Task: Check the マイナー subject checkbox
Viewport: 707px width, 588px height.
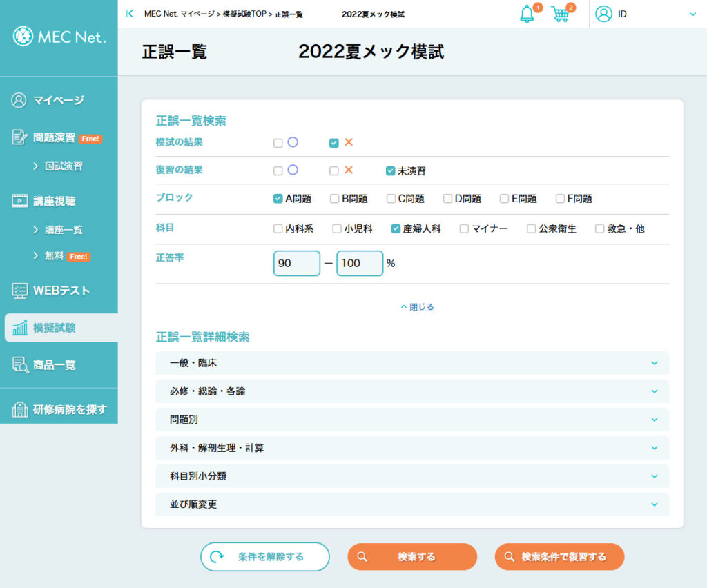Action: coord(464,229)
